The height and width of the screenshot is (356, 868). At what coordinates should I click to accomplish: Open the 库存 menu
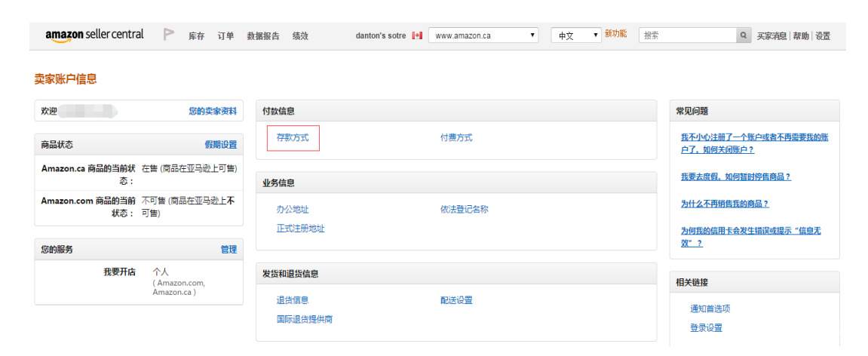pos(197,36)
